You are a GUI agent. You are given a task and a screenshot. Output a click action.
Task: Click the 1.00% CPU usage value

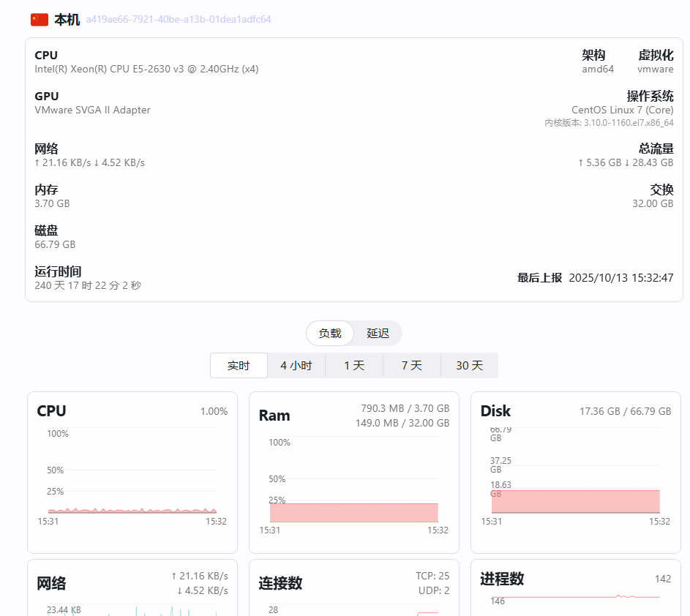pos(214,411)
